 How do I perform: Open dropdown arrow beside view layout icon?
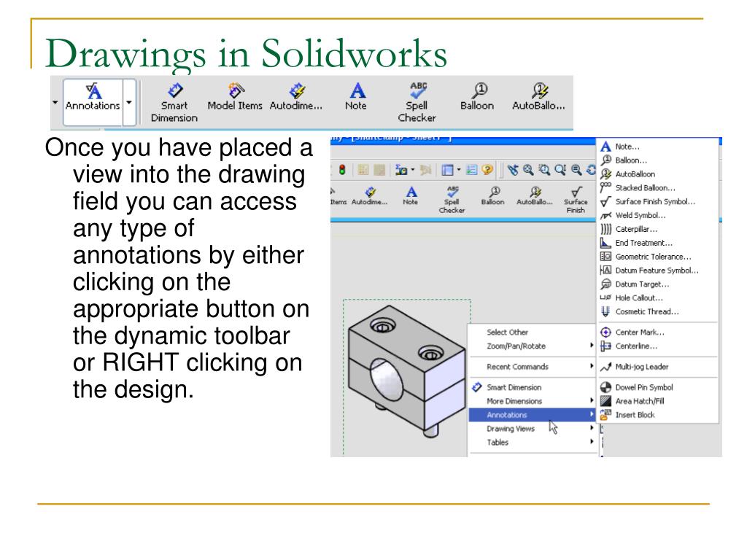click(x=458, y=169)
